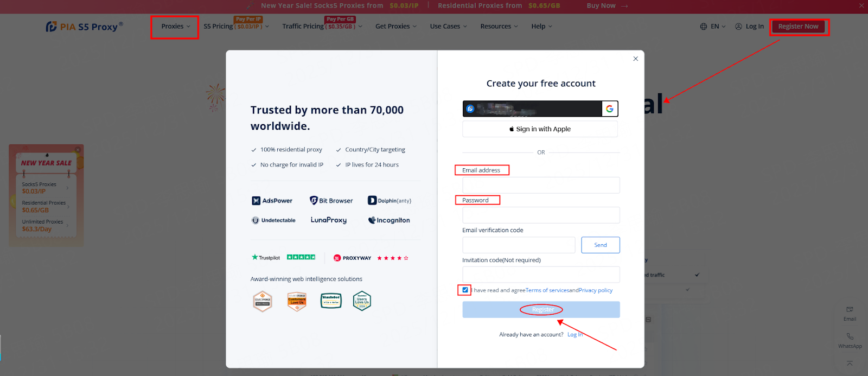Screen dimensions: 868x376
Task: Close the registration dialog
Action: [635, 59]
